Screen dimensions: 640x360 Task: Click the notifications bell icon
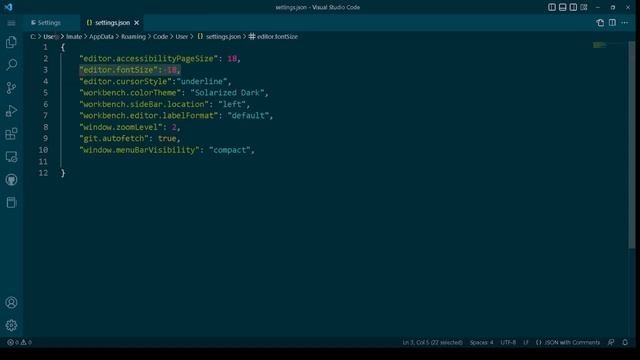625,342
